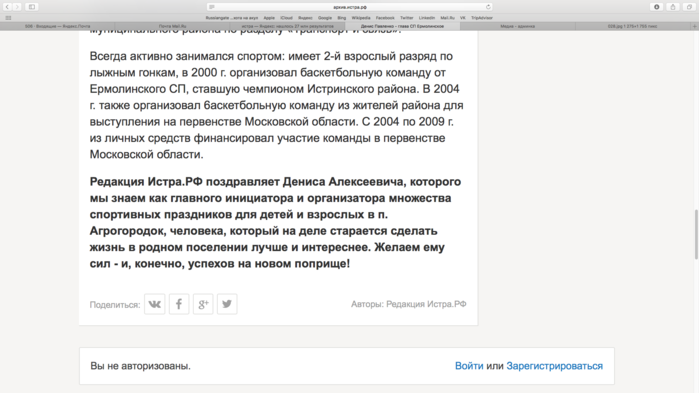Open the Facebook bookmark

point(385,18)
